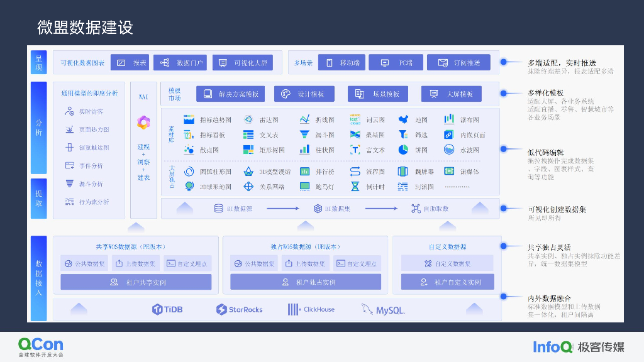644x362 pixels.
Task: Click the TiDB logo
Action: (x=167, y=309)
